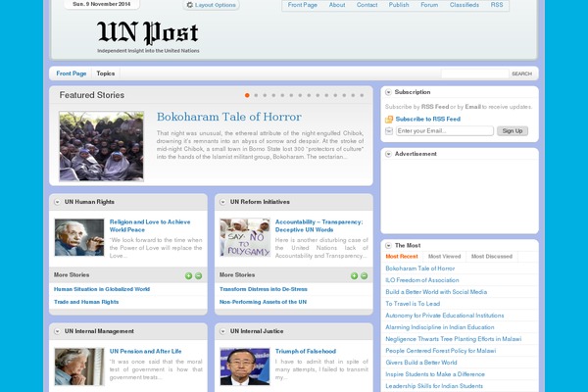Screen dimensions: 588x392
Task: Collapse the Subscription panel
Action: (x=388, y=92)
